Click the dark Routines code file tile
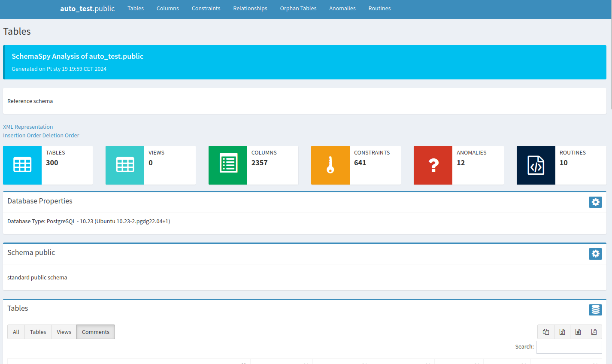Image resolution: width=612 pixels, height=364 pixels. pyautogui.click(x=536, y=165)
